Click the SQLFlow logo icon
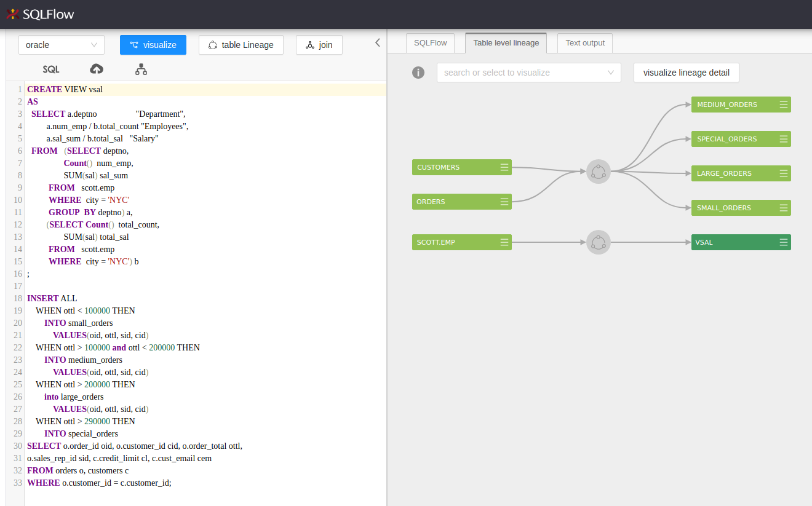 12,14
